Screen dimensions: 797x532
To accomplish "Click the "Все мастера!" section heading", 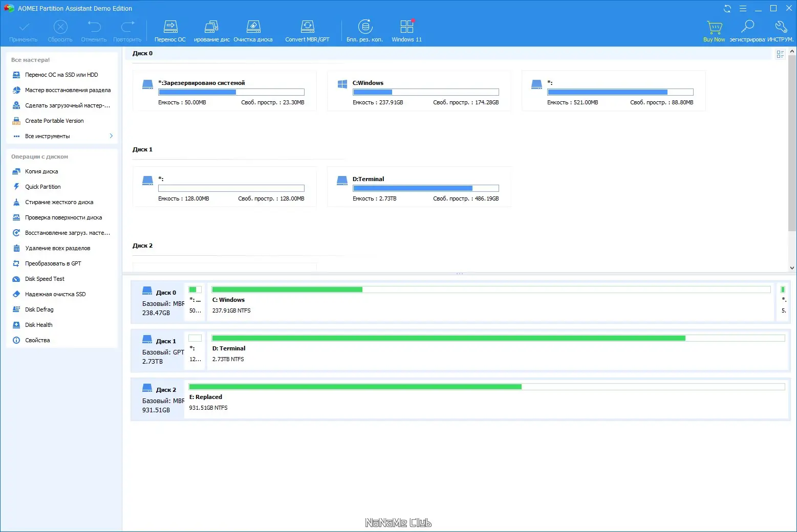I will pos(31,60).
